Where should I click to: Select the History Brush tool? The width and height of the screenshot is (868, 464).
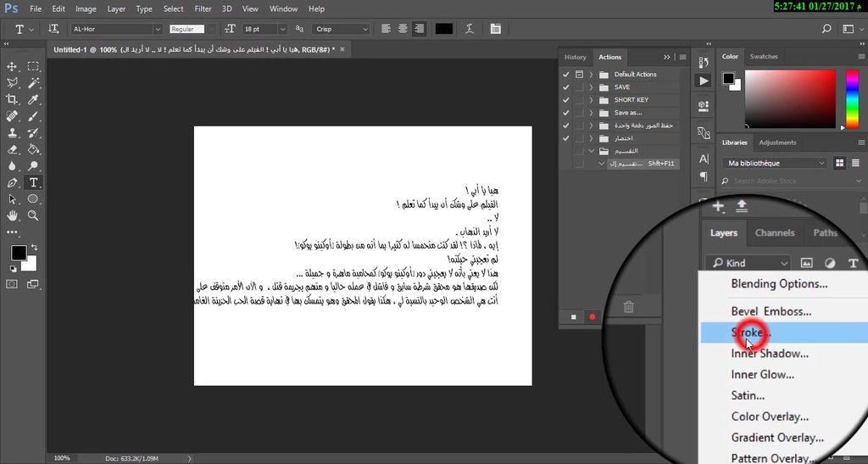click(x=33, y=133)
